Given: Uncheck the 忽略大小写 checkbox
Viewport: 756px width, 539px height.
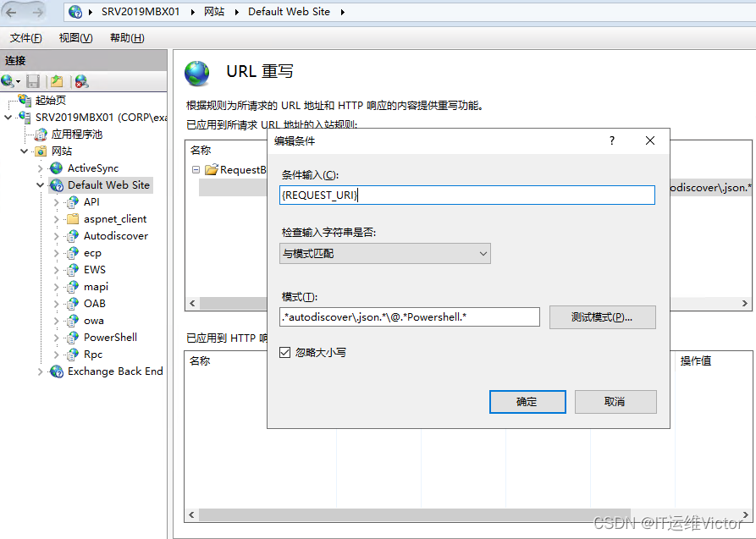Looking at the screenshot, I should click(x=285, y=352).
